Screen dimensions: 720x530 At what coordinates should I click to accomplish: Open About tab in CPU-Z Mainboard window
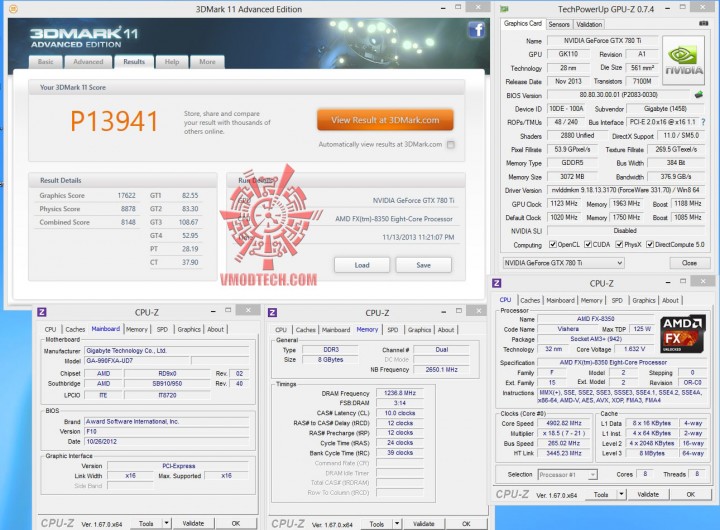coord(215,329)
